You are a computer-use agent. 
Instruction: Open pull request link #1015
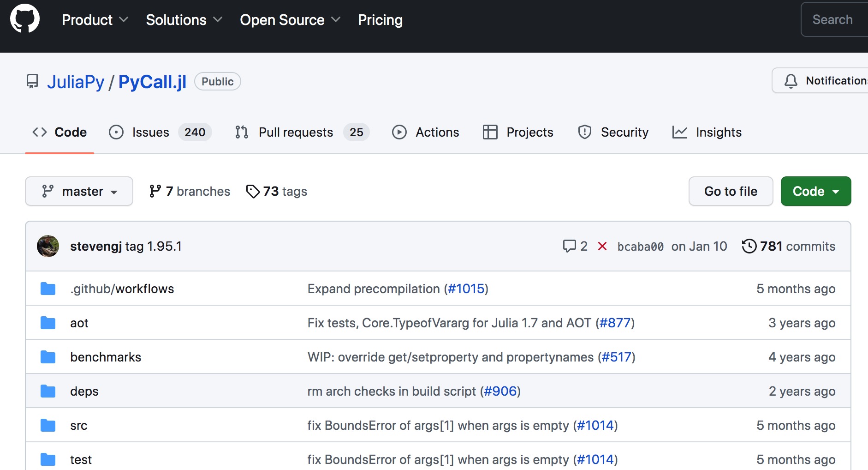466,289
